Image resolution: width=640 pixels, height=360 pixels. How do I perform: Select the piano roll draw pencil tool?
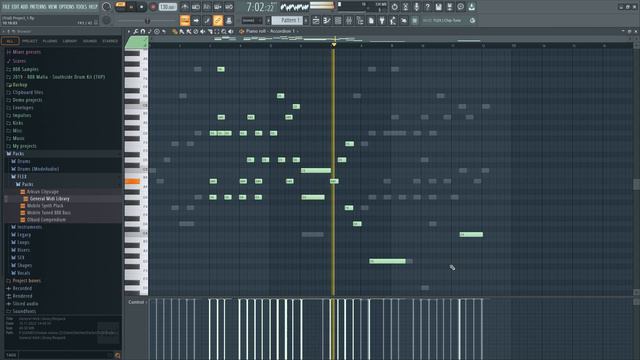[175, 31]
